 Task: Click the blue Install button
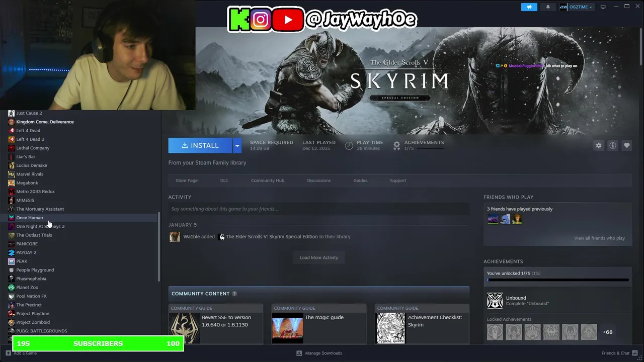tap(200, 145)
